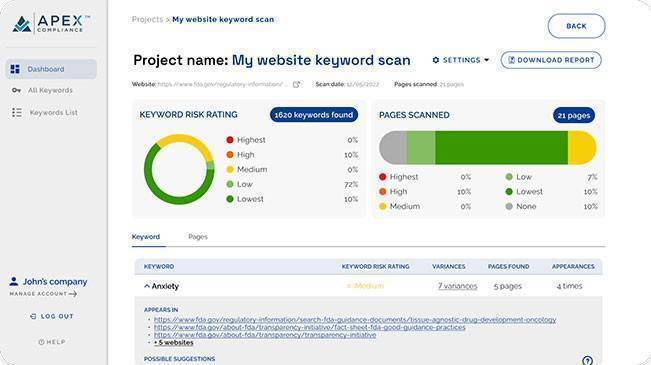Click John's company account name

point(55,282)
